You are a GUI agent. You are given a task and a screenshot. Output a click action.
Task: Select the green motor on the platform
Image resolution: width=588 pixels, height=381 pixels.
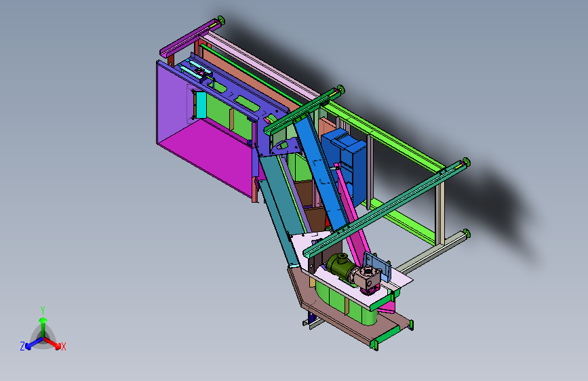(x=339, y=265)
